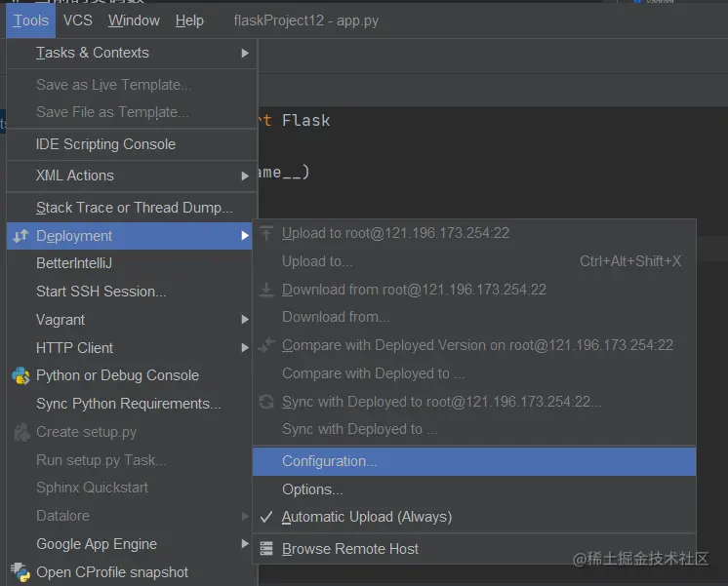
Task: Click the Flask text in editor
Action: click(x=306, y=121)
